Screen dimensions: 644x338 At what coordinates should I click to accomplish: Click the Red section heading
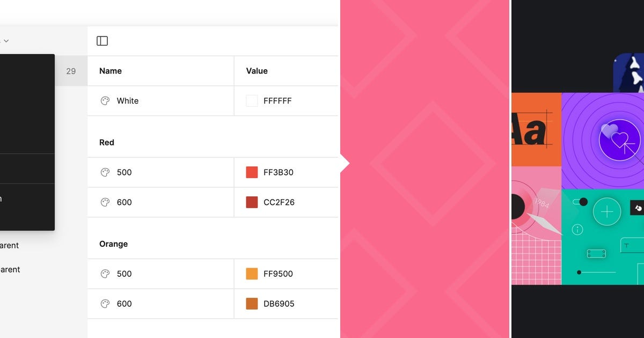point(106,142)
